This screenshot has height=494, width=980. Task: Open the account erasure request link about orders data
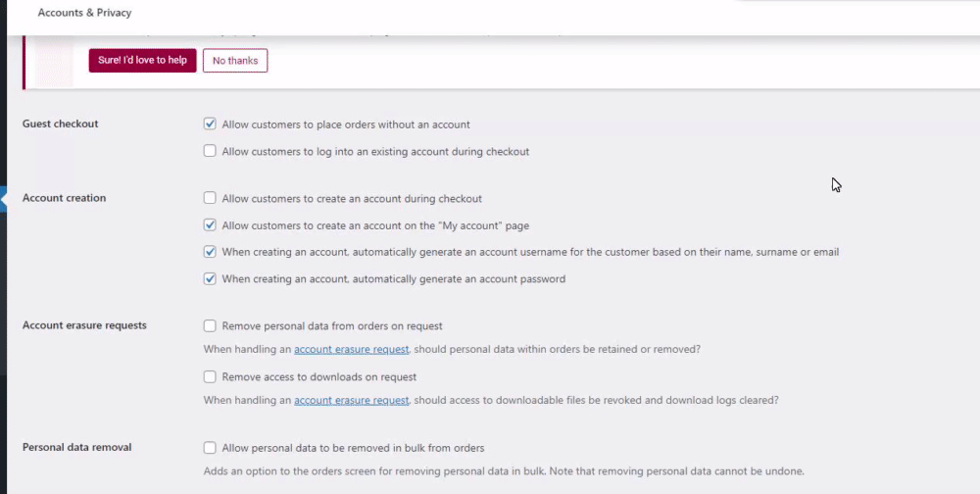point(351,349)
